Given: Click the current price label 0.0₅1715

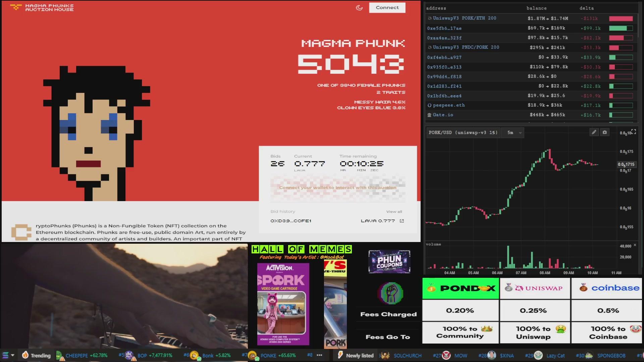Looking at the screenshot, I should [x=626, y=164].
